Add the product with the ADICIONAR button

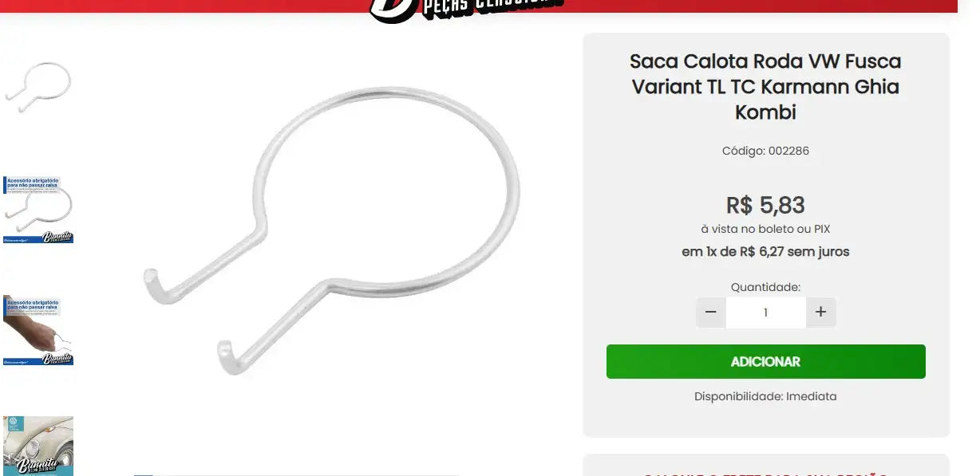point(766,361)
